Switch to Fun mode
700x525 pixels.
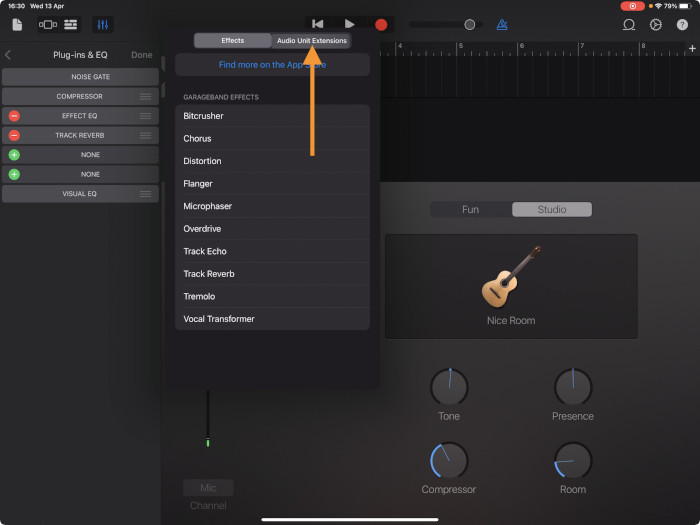click(470, 210)
